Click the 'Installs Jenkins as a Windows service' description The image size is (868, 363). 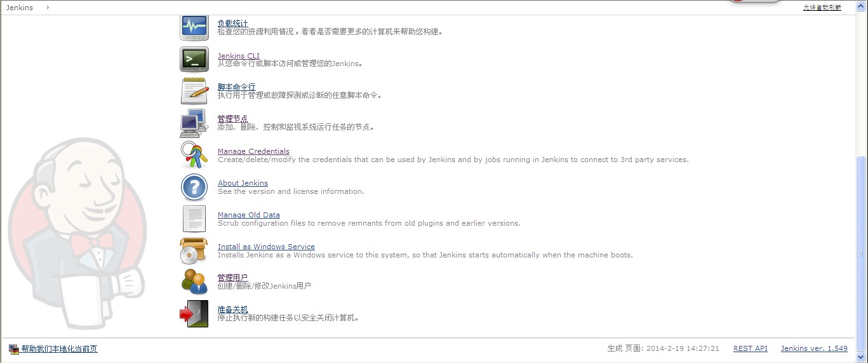[425, 255]
